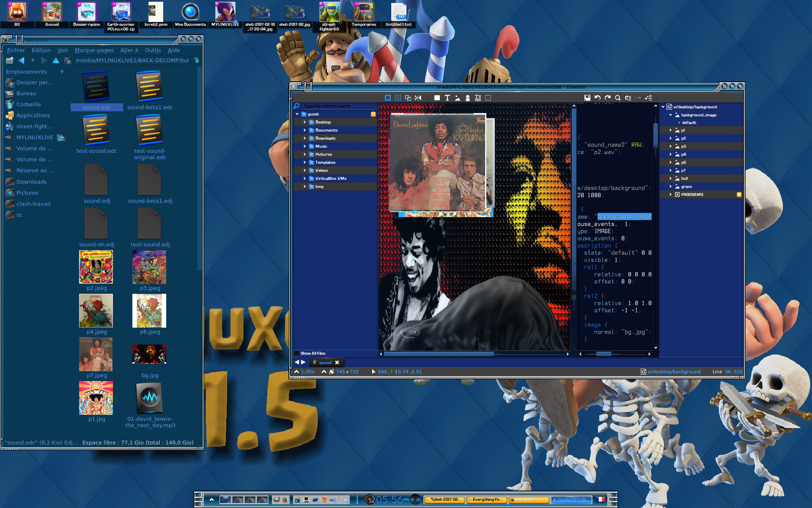Select the grass part in the tree
Viewport: 812px width, 508px height.
coord(701,187)
